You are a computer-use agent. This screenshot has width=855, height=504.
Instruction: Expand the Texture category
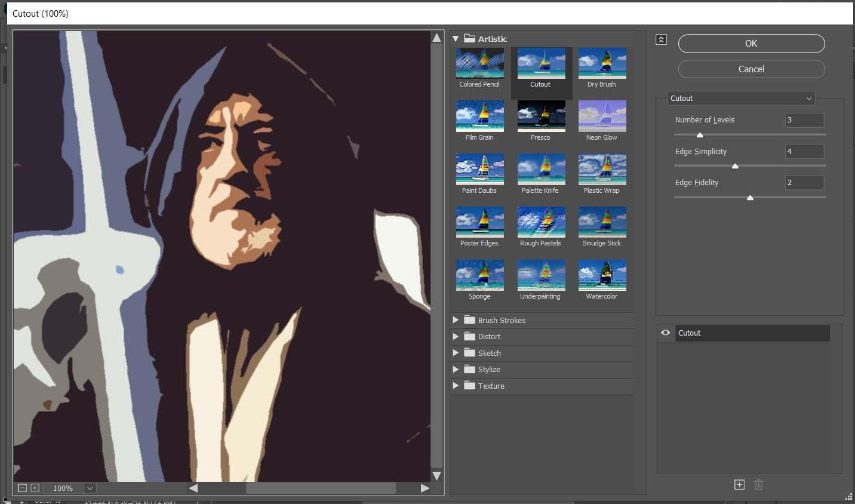pyautogui.click(x=456, y=386)
